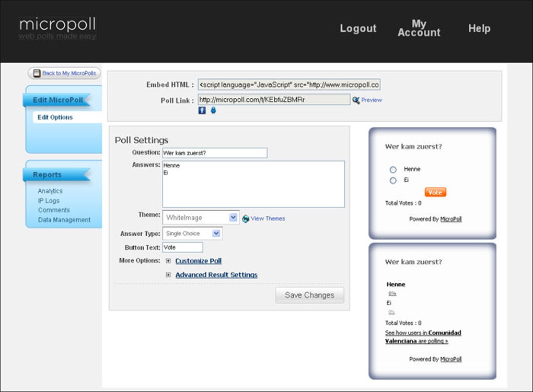Viewport: 533px width, 392px height.
Task: Click the Preview link
Action: [372, 100]
